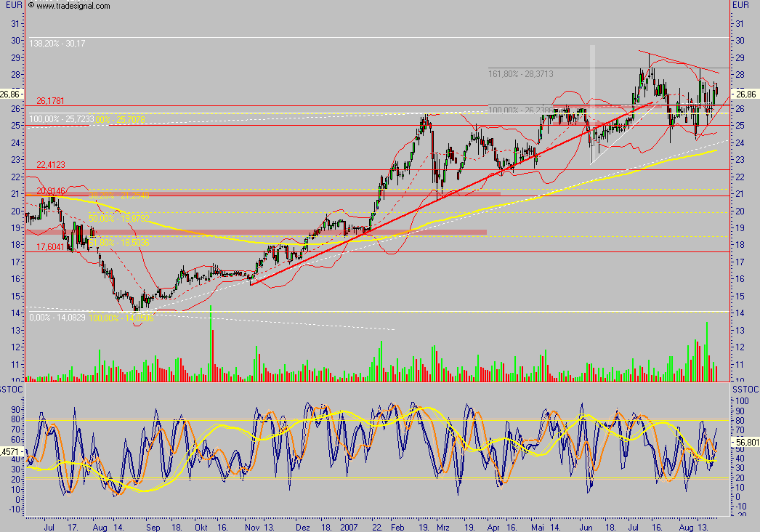
Task: Select the 'Okt' date axis label
Action: point(201,528)
